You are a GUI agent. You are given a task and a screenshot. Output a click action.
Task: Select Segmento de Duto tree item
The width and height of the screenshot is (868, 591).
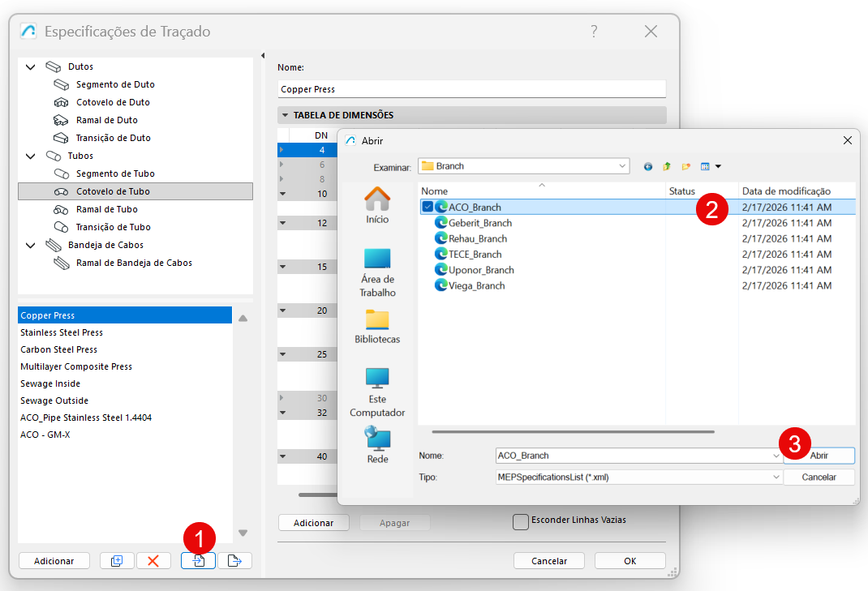[x=115, y=84]
